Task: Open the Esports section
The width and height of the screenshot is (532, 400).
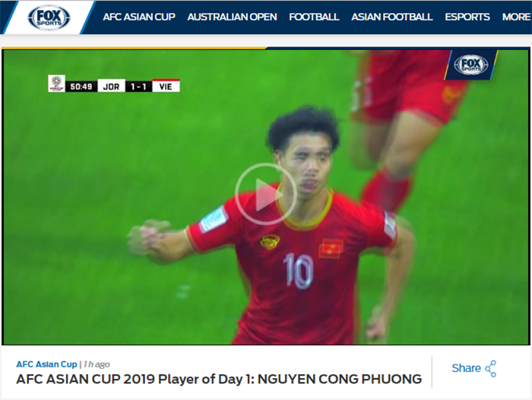Action: coord(467,17)
